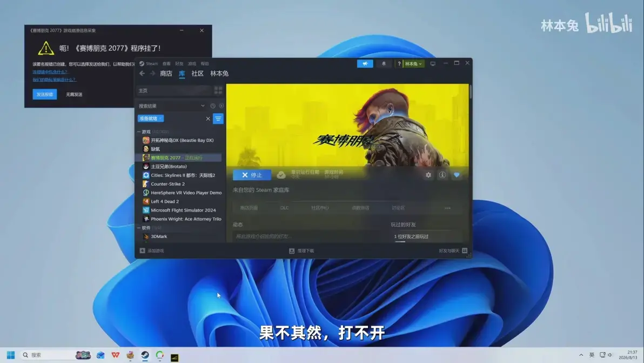Click the activity post input box
644x363 pixels.
tap(308, 236)
